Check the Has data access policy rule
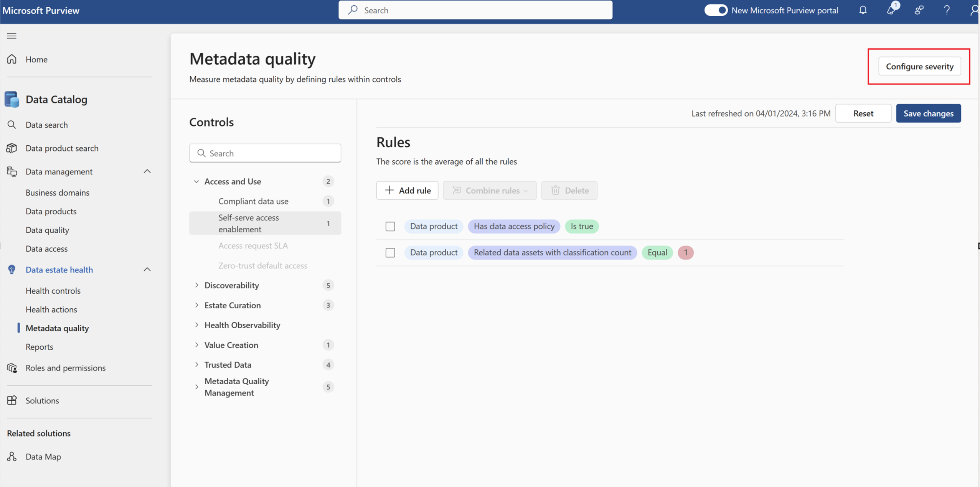 pos(390,227)
